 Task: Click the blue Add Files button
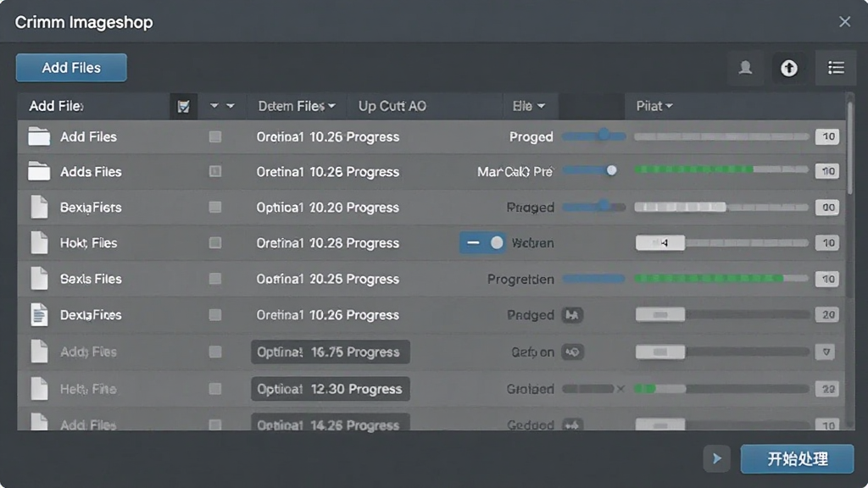[x=71, y=68]
